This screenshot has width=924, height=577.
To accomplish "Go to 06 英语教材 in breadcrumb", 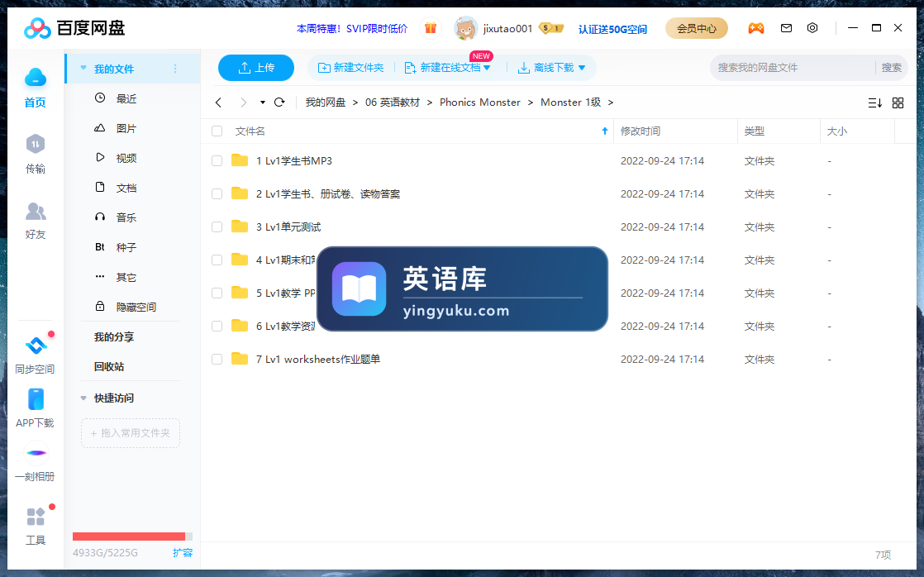I will click(393, 103).
